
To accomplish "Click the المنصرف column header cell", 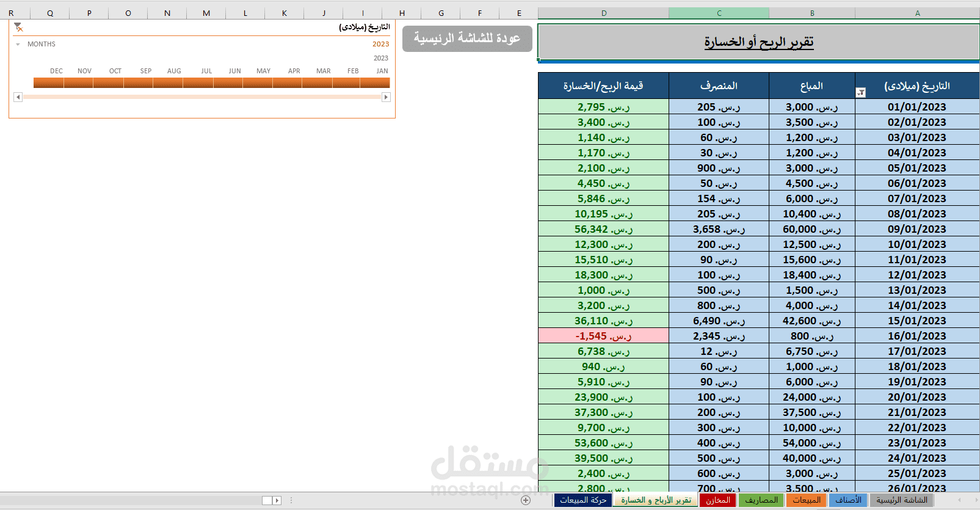I will [719, 86].
